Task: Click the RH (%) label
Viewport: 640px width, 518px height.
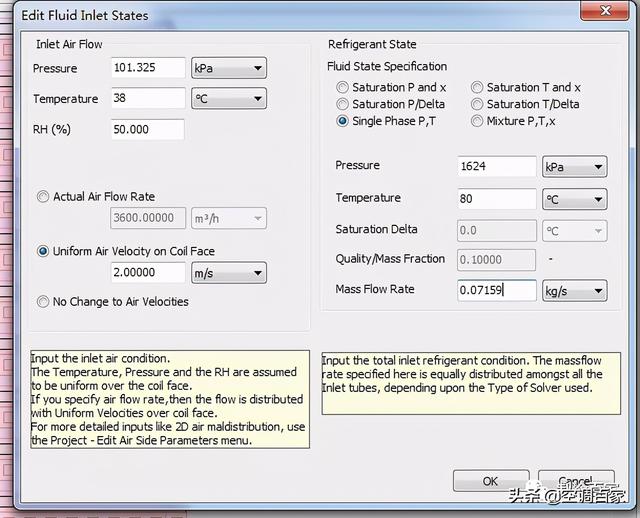Action: pyautogui.click(x=51, y=129)
